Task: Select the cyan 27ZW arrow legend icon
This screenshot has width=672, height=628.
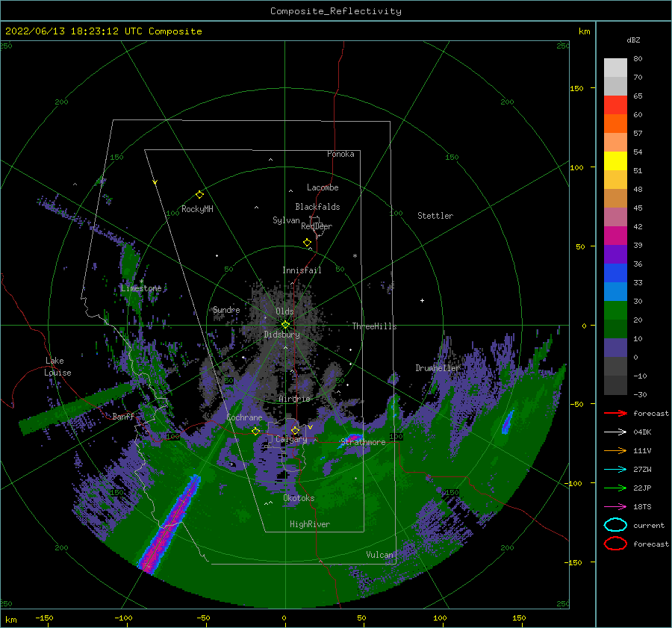Action: [615, 470]
